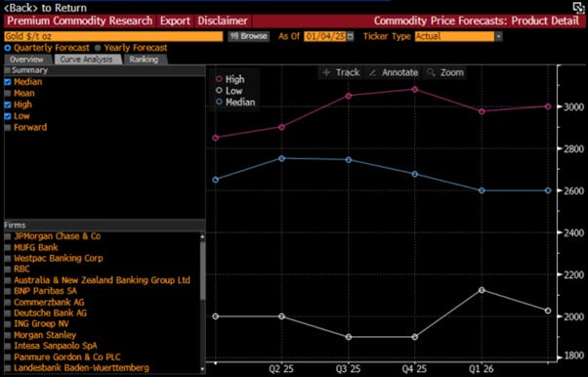Enable the Forward summary checkbox
Screen dimensions: 588x377
point(8,127)
